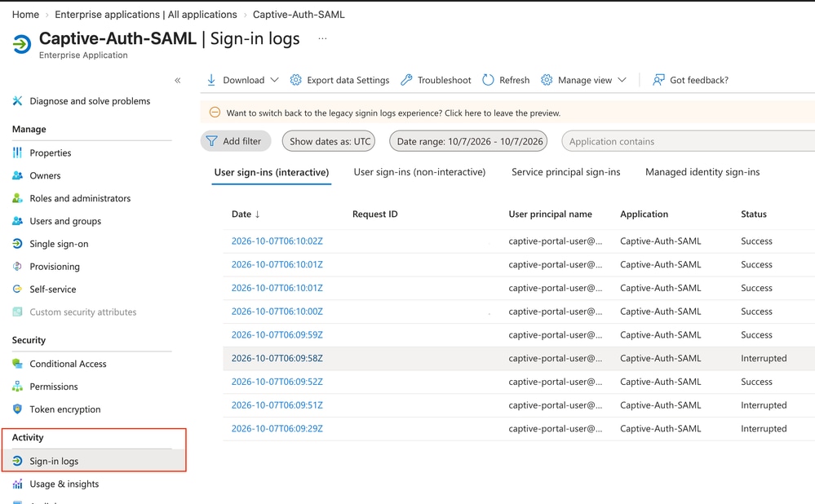Navigate to Home breadcrumb
Screen dimensions: 815x504
(25, 15)
